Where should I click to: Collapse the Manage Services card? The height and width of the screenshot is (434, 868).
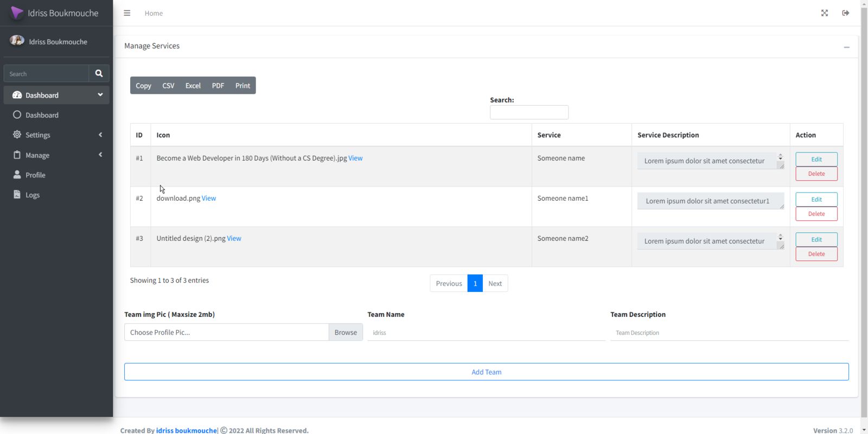[846, 47]
